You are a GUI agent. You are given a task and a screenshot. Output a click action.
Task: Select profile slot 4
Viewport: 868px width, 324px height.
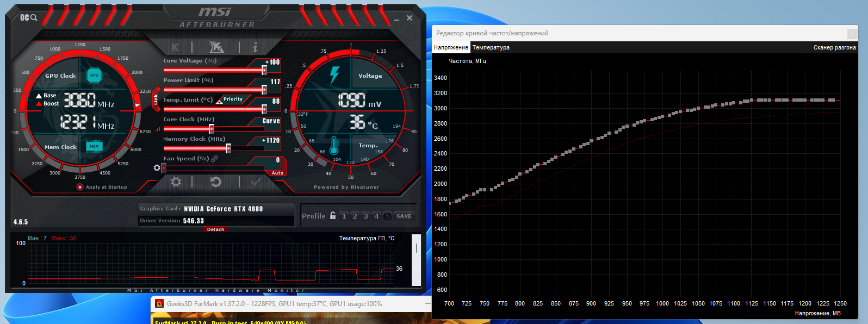point(376,216)
